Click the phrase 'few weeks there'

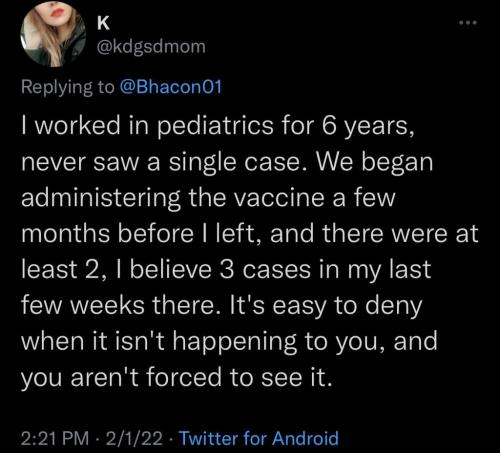pos(118,305)
